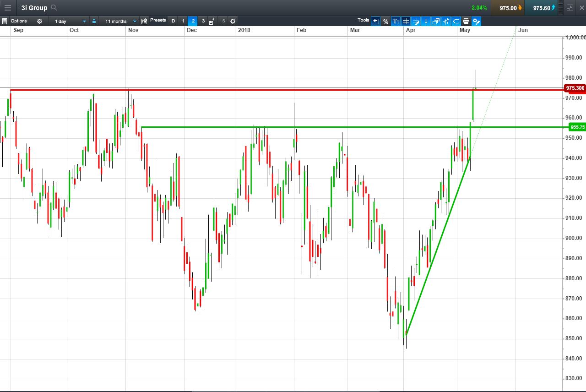586x392 pixels.
Task: Open the drawing tools settings
Action: click(476, 21)
